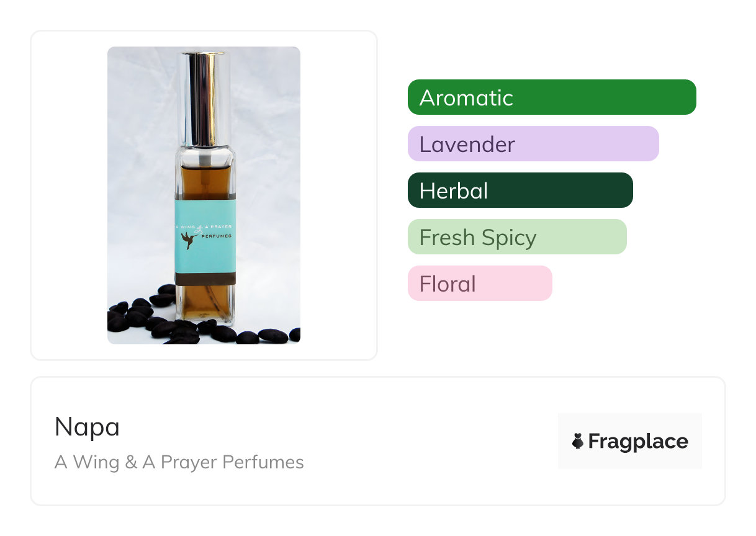
Task: Open the A Wing & A Prayer Perfumes brand link
Action: 179,462
